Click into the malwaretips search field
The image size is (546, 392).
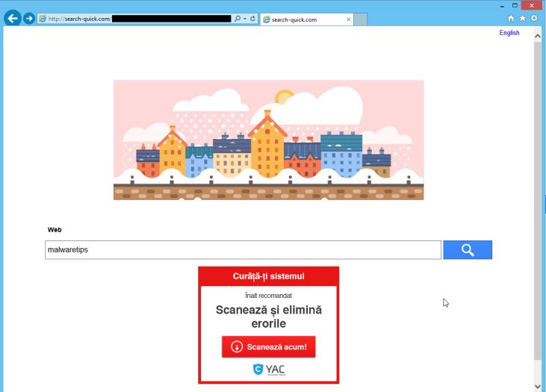[x=243, y=249]
